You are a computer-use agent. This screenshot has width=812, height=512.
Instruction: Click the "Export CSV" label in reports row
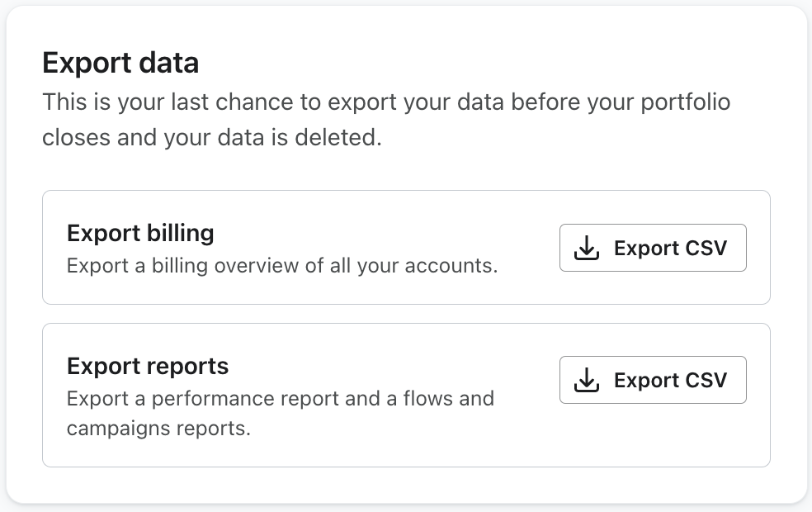tap(670, 380)
